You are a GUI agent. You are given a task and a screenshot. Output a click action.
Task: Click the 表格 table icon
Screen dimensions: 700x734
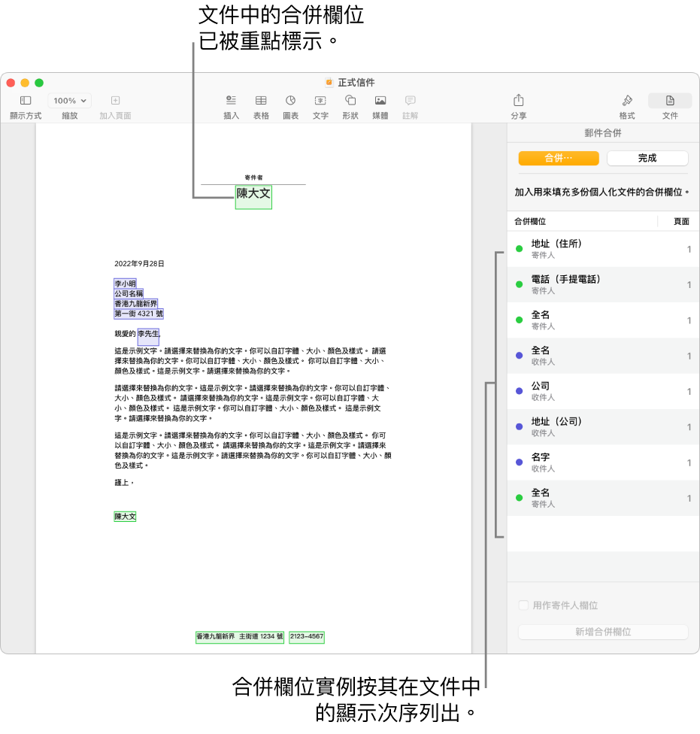[261, 101]
